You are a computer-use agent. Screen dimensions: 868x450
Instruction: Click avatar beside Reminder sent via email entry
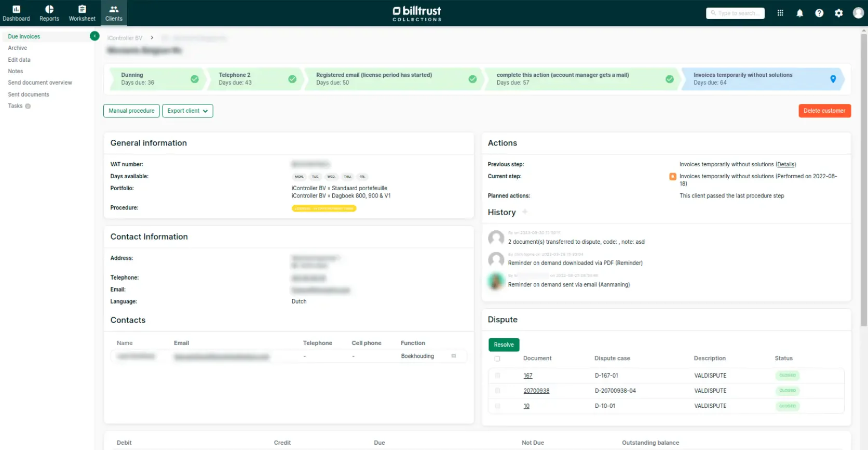(x=496, y=281)
